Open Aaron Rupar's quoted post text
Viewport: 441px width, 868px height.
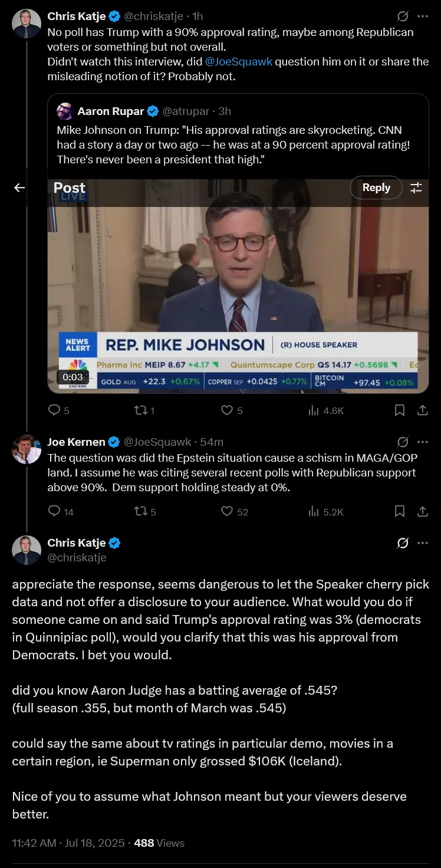click(x=233, y=144)
